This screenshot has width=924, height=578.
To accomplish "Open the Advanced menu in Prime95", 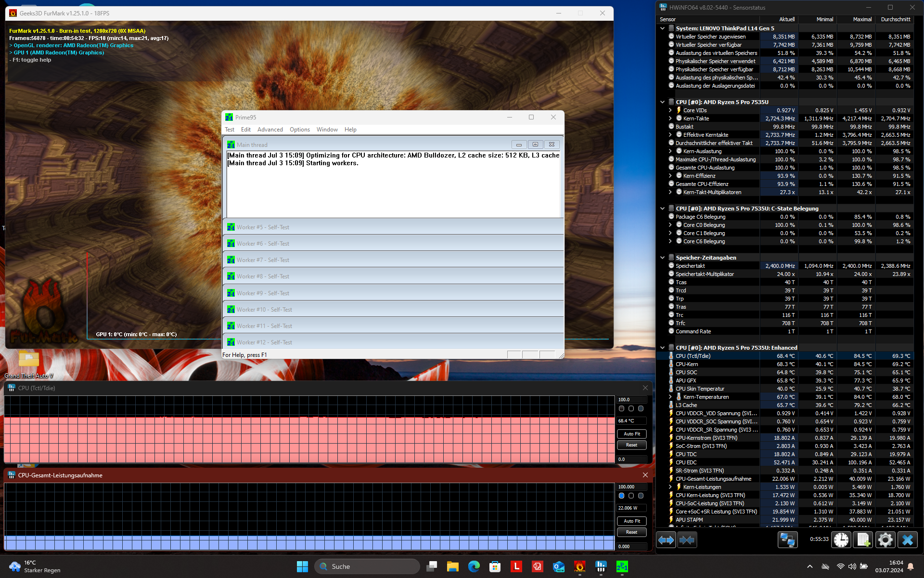I will tap(270, 130).
